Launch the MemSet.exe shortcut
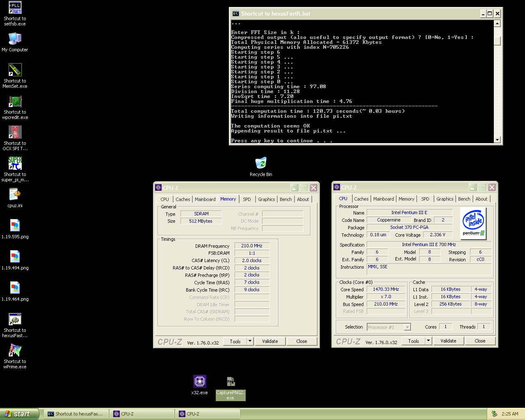Viewport: 525px width, 420px height. click(15, 70)
